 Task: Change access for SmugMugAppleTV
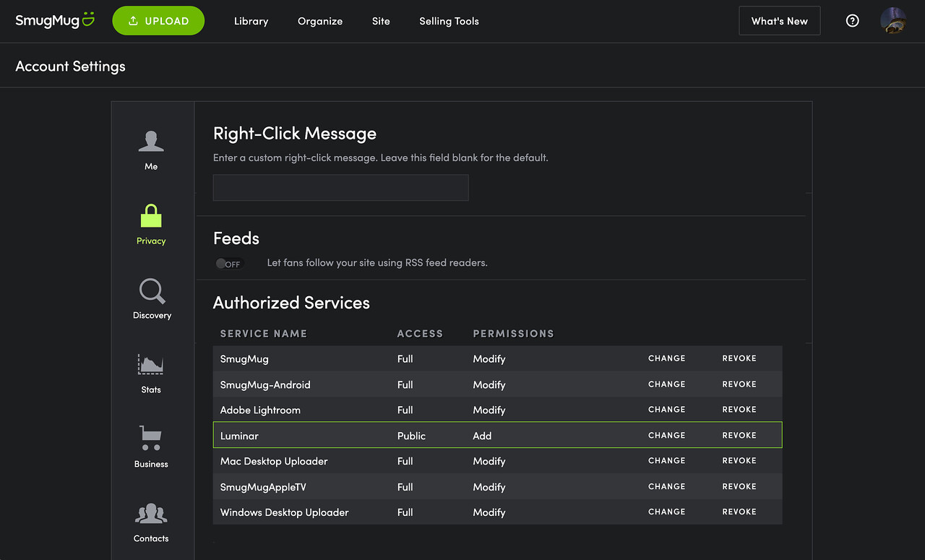coord(666,487)
